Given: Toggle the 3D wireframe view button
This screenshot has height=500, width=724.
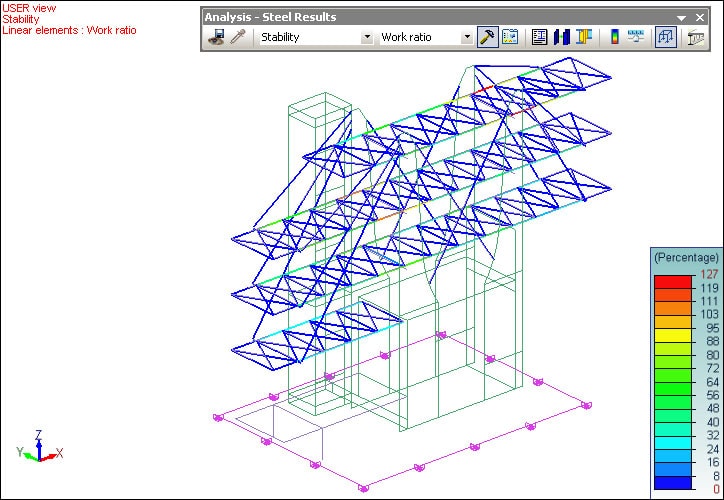Looking at the screenshot, I should pyautogui.click(x=665, y=37).
